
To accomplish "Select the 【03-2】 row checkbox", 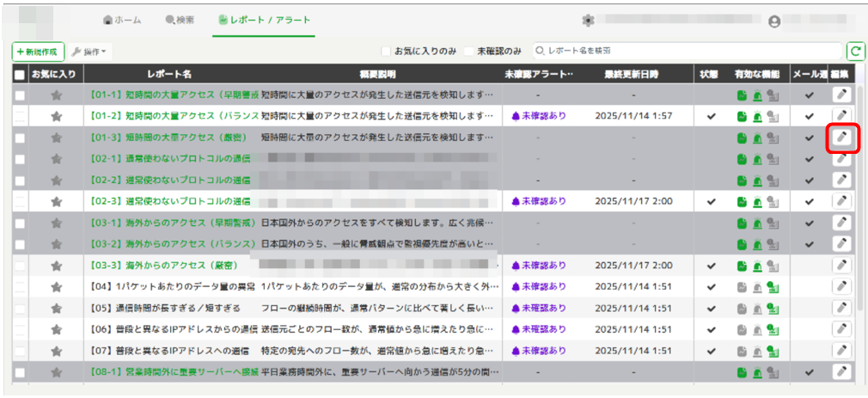I will click(x=20, y=244).
